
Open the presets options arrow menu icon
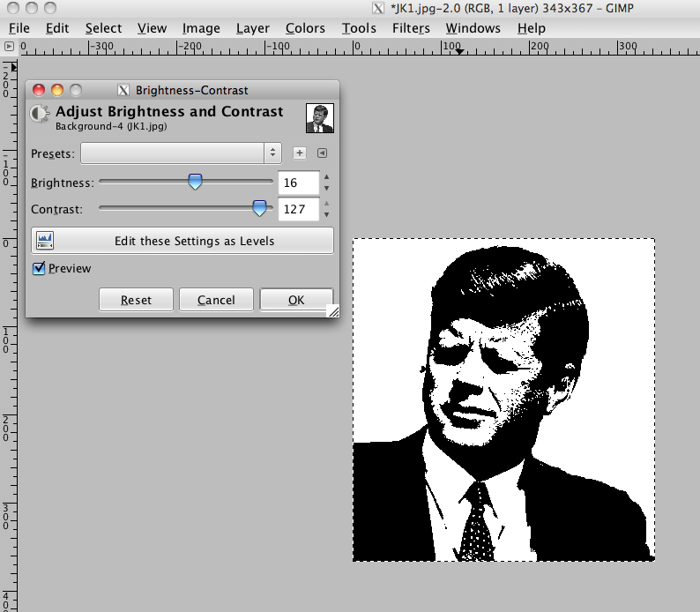click(x=322, y=153)
